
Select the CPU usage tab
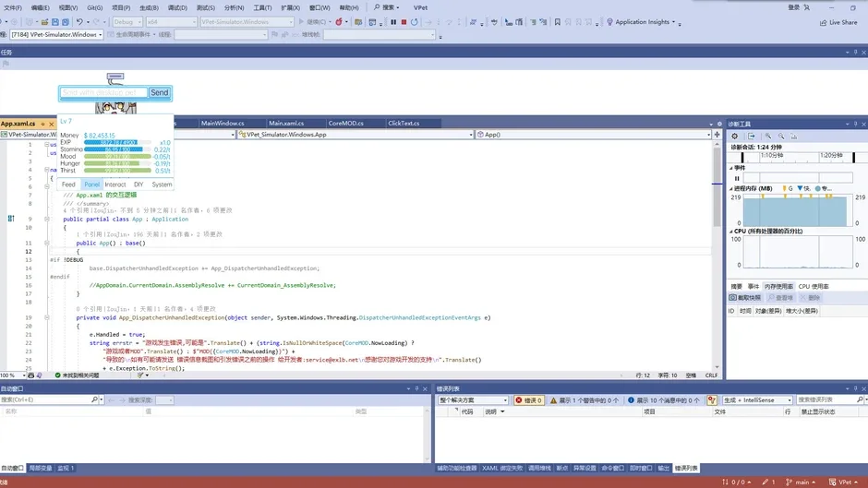(x=814, y=287)
